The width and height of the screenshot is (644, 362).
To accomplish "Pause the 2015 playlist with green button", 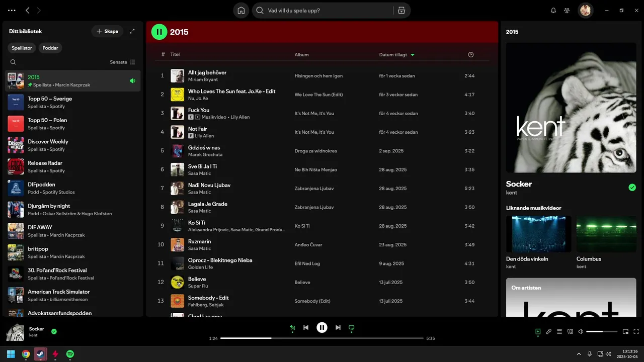I will 159,32.
